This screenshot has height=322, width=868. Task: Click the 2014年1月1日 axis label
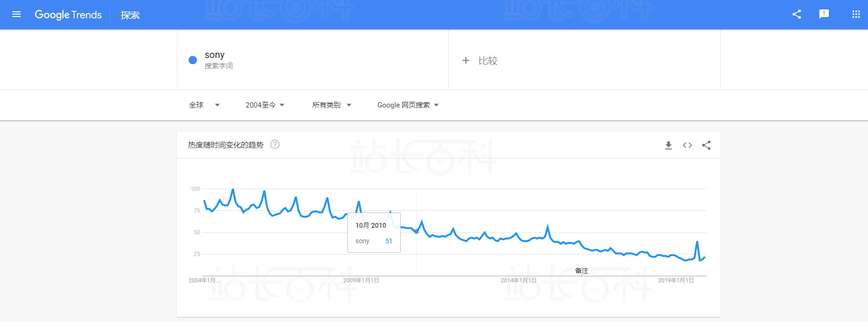click(x=518, y=280)
